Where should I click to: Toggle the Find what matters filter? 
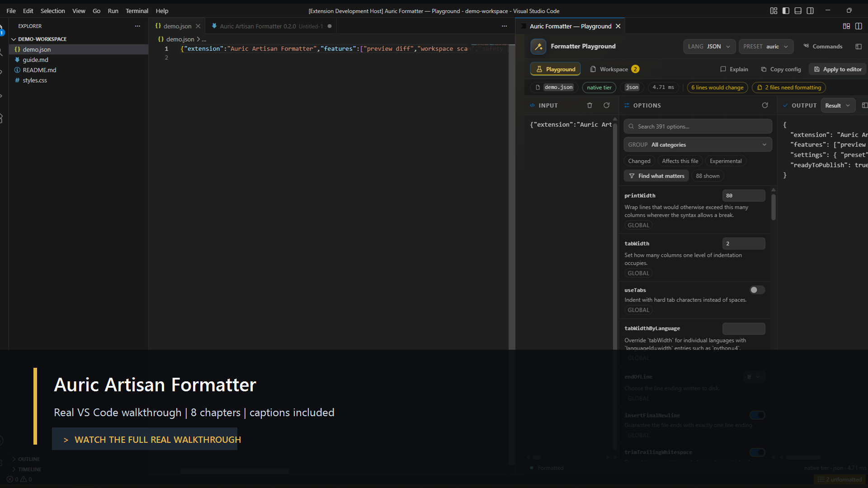656,176
